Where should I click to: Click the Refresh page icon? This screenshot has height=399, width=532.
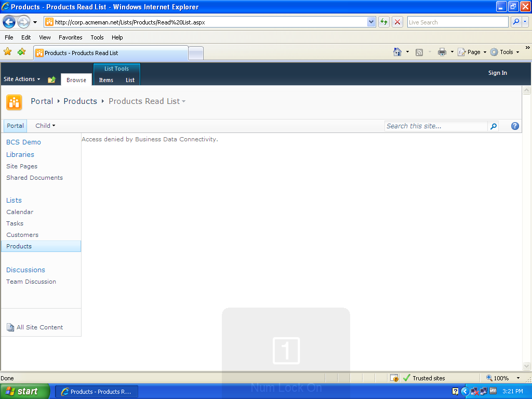pyautogui.click(x=384, y=22)
